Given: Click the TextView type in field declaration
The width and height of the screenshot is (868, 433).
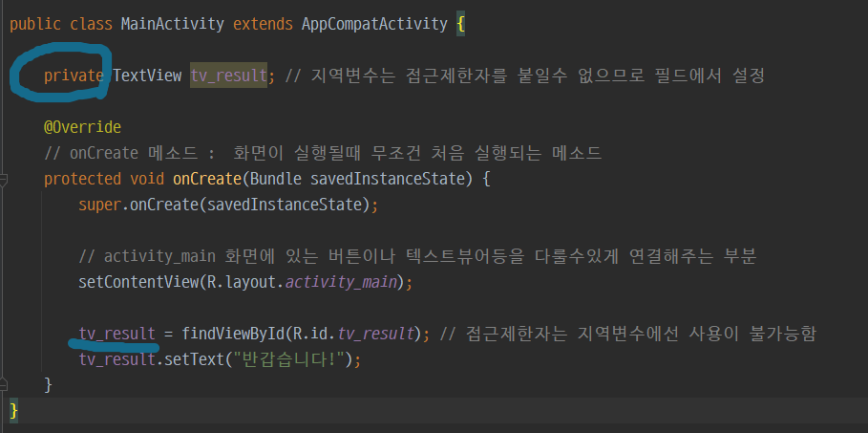Looking at the screenshot, I should point(147,76).
